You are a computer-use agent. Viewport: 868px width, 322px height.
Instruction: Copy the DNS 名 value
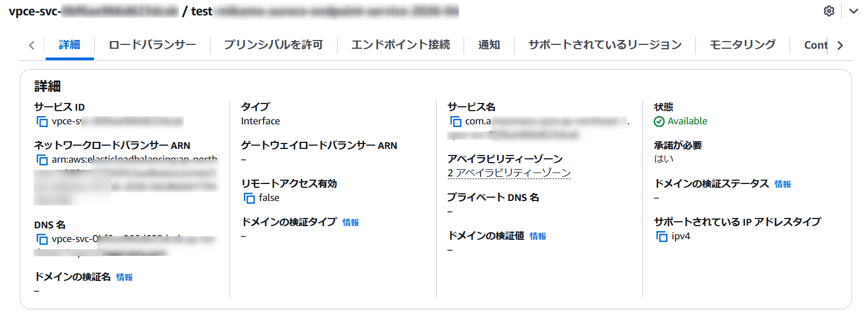[42, 239]
